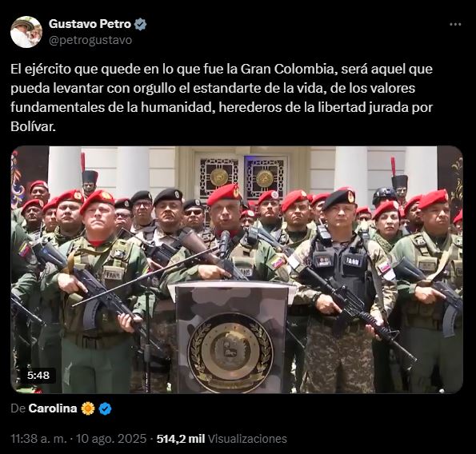This screenshot has height=454, width=476.
Task: Open the 11:38 a. m. timestamp link
Action: [x=38, y=439]
